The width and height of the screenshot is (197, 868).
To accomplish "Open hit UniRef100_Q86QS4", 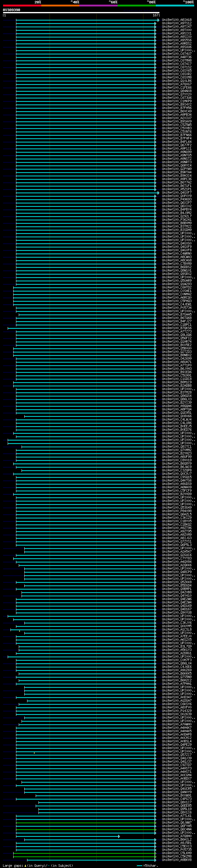I will tap(176, 396).
